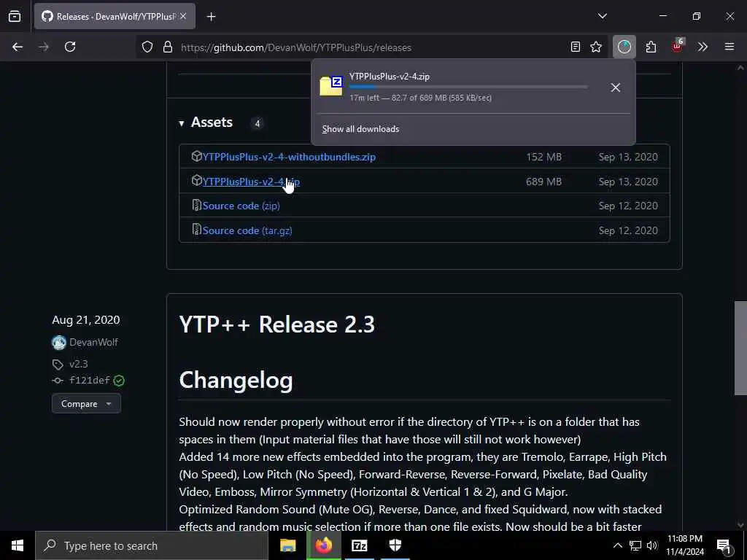The height and width of the screenshot is (560, 747).
Task: Download YTPPlusPlus-v2-4.zip asset
Action: [x=251, y=182]
